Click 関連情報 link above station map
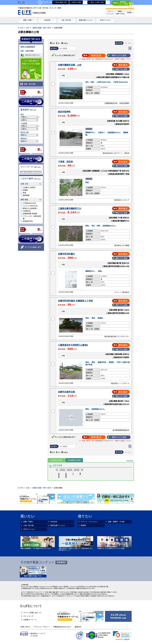The image size is (152, 644). [x=130, y=461]
